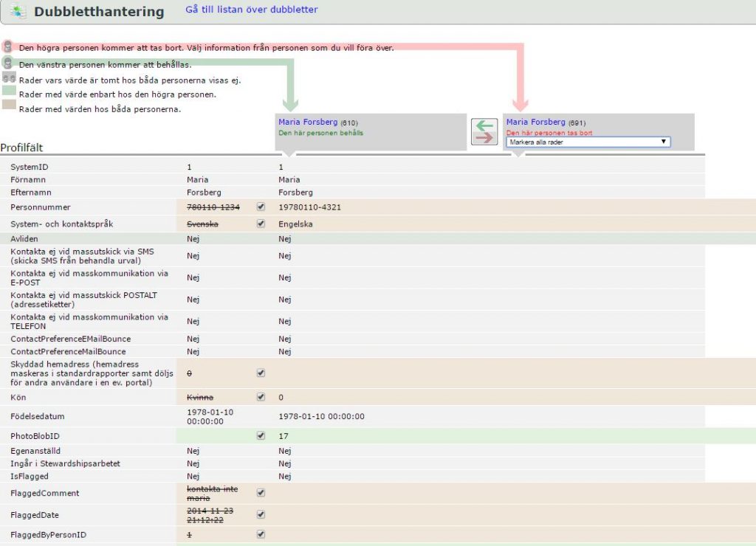
Task: Click the 'Den här personen behålls' text
Action: point(320,133)
